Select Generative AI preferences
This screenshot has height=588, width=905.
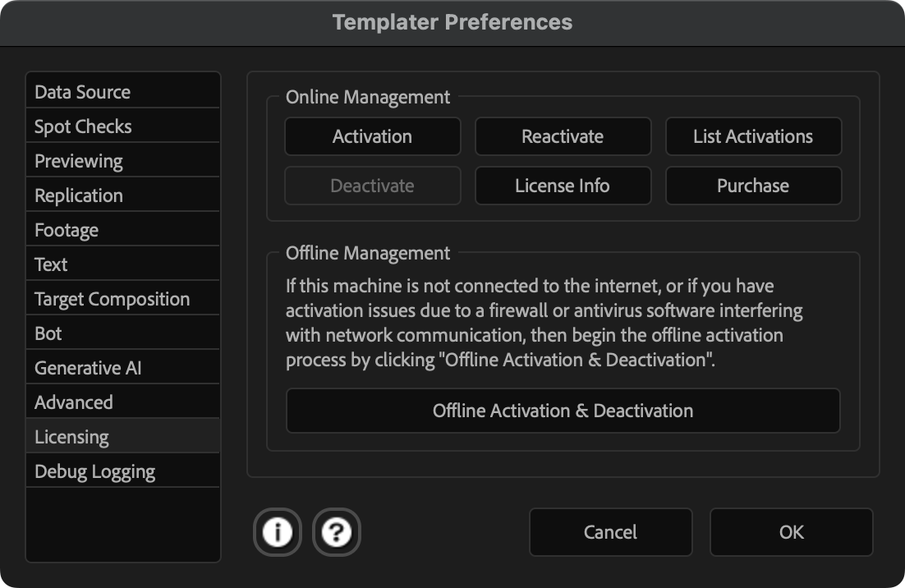point(122,368)
